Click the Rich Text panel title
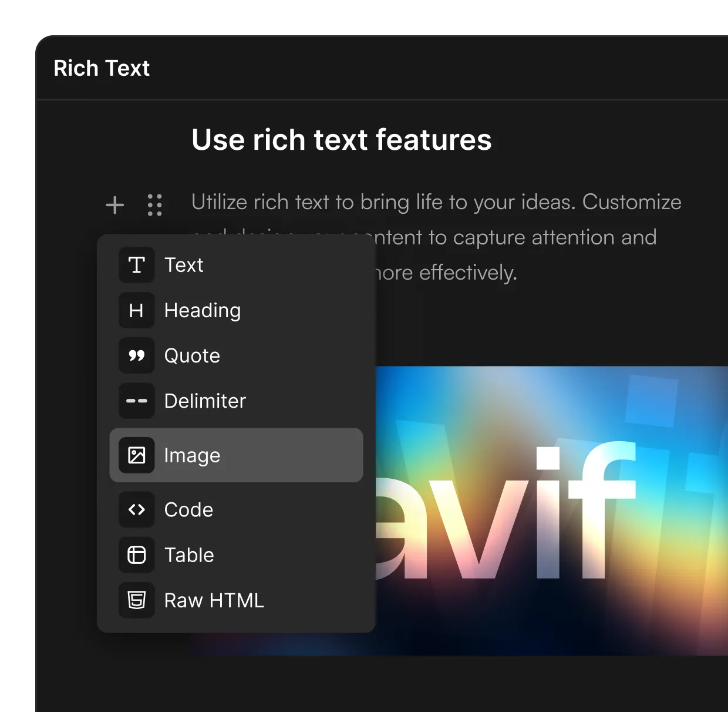The image size is (728, 712). pyautogui.click(x=102, y=68)
